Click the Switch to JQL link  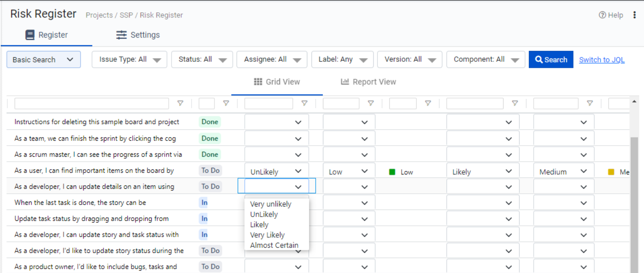pos(601,60)
